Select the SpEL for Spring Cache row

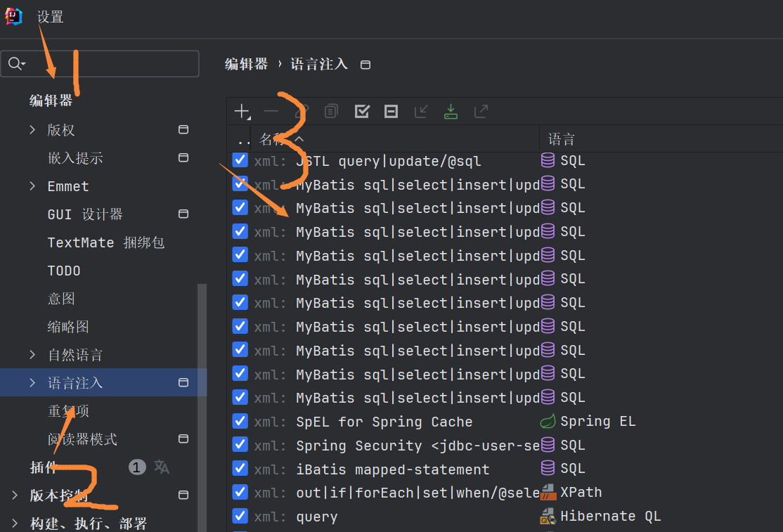coord(384,422)
